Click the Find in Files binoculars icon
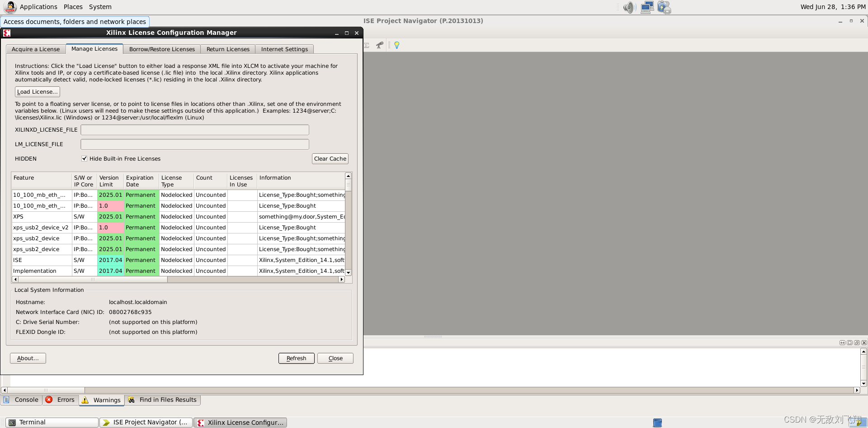The image size is (868, 428). [x=132, y=399]
